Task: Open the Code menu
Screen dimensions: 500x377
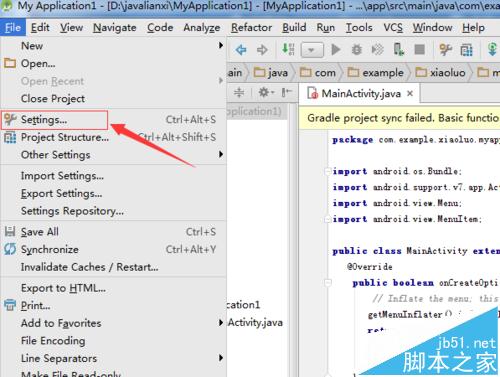Action: (160, 27)
